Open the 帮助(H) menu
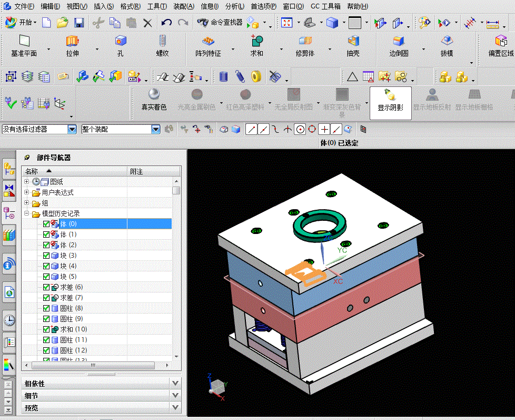This screenshot has width=515, height=420. 358,6
